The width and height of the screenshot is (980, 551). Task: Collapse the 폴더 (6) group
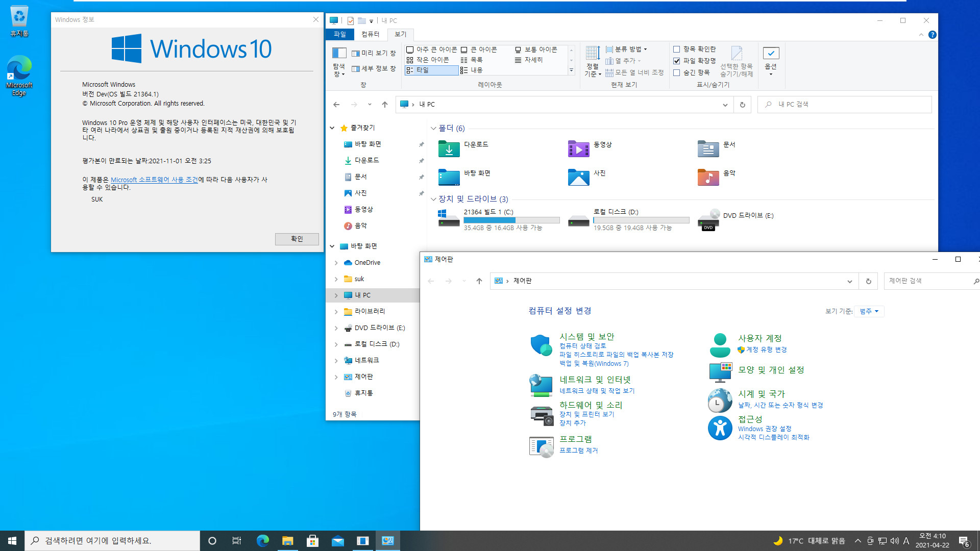(433, 129)
